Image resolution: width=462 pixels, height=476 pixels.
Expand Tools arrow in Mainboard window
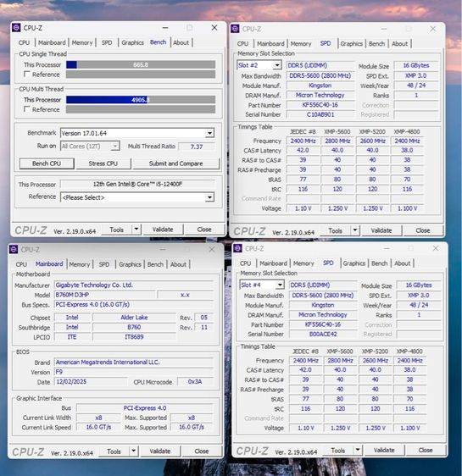[x=134, y=451]
